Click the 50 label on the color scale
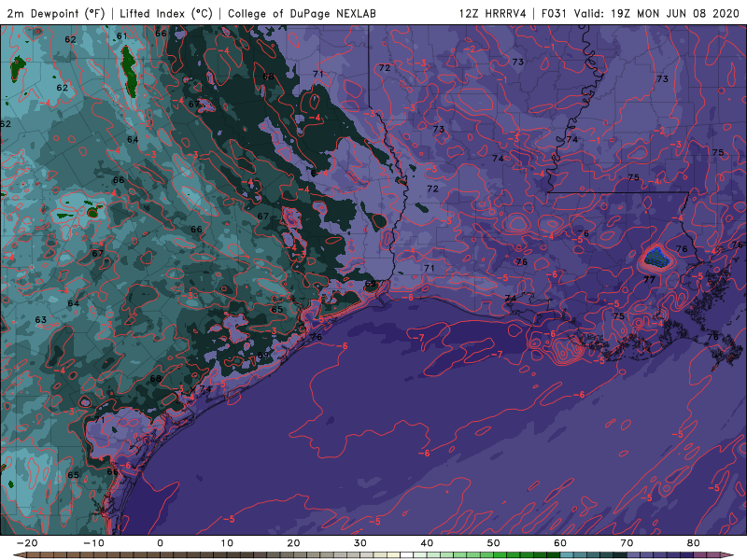Image resolution: width=747 pixels, height=560 pixels. pyautogui.click(x=494, y=543)
